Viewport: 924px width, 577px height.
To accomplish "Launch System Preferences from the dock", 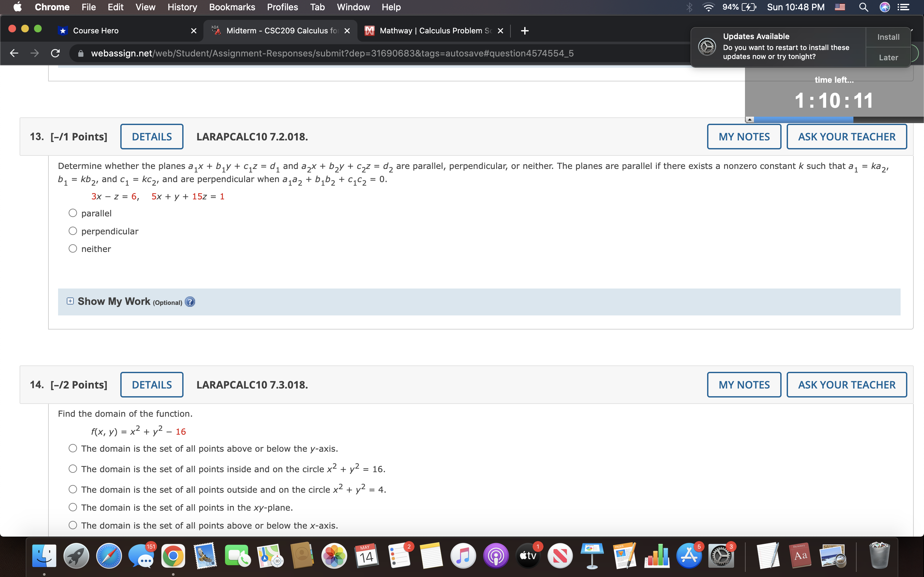I will [x=721, y=556].
